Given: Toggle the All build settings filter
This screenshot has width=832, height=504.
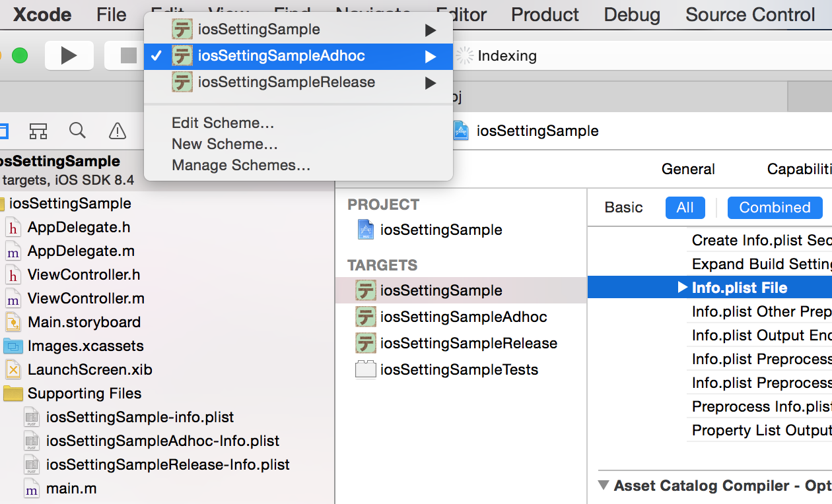Looking at the screenshot, I should [x=685, y=207].
